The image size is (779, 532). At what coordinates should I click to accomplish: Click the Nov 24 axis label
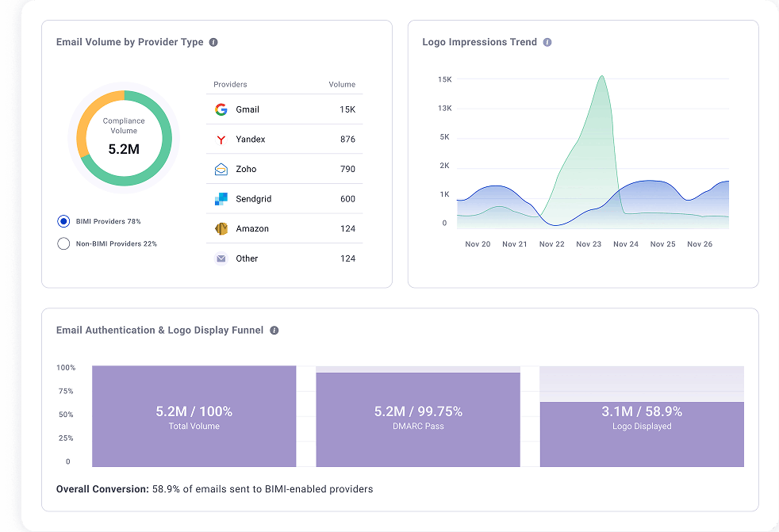(x=625, y=244)
